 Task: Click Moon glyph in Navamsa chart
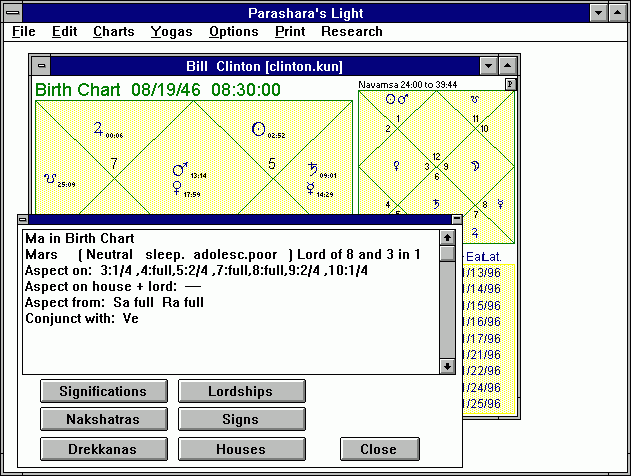[475, 165]
